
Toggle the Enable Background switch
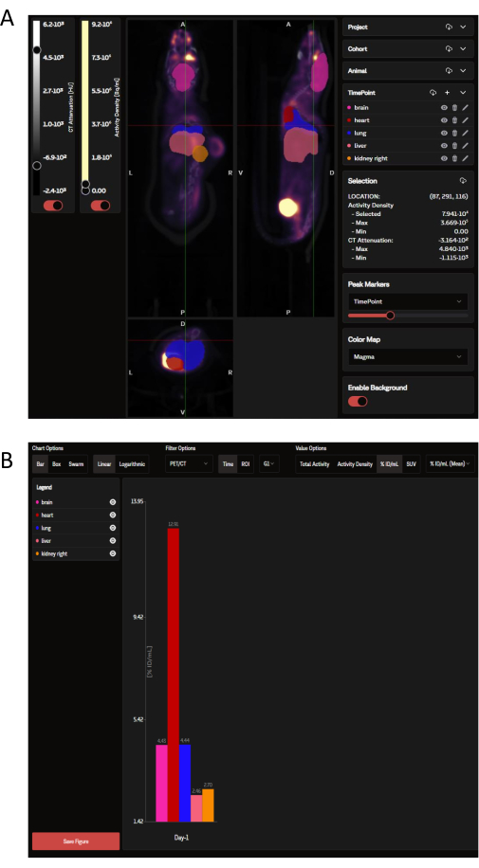[358, 402]
